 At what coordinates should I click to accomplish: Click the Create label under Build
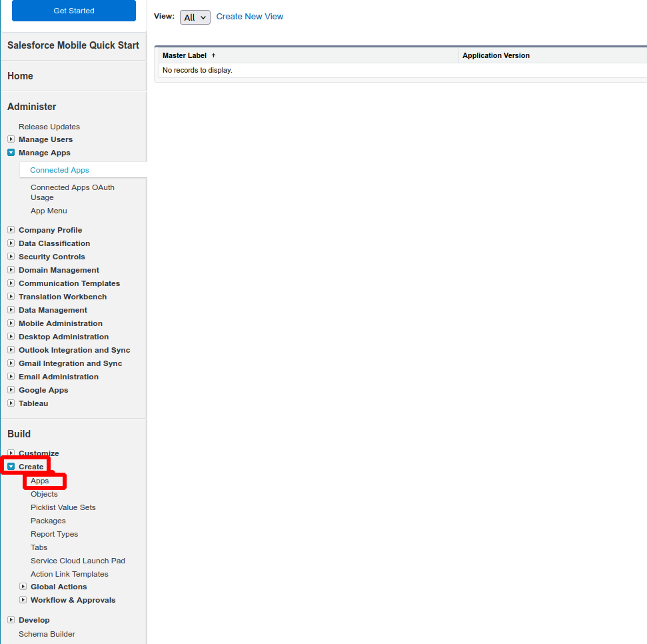coord(31,467)
